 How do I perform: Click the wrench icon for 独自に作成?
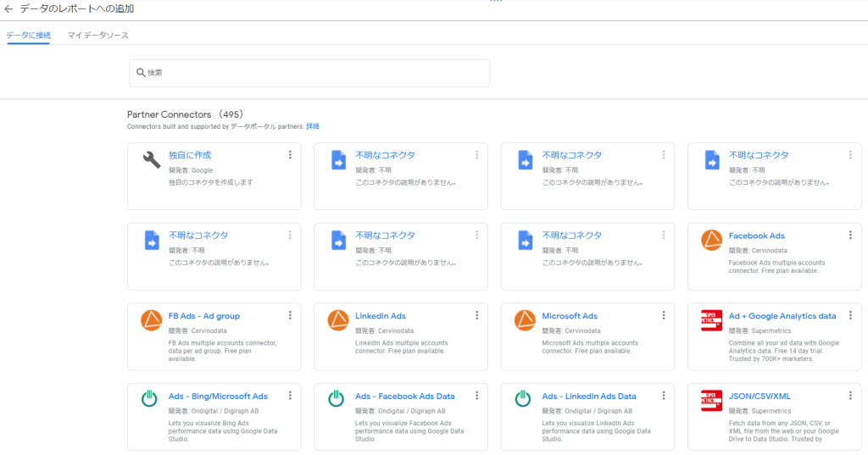click(152, 159)
